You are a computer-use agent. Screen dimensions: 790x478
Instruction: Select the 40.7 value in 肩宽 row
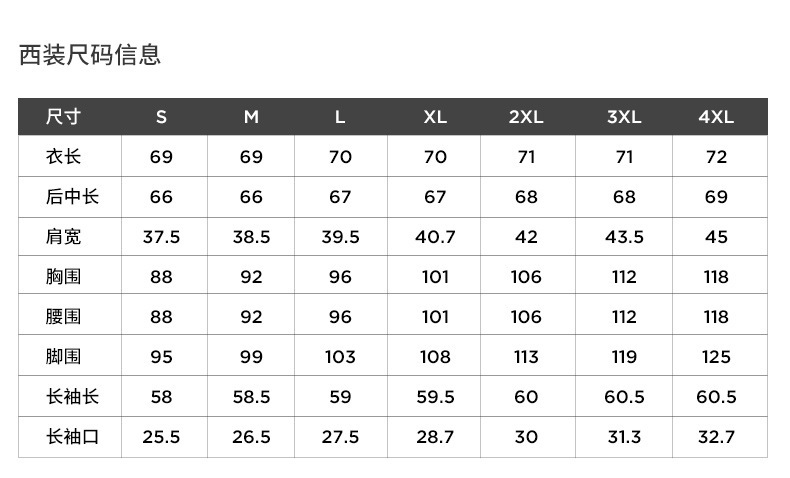pos(435,237)
